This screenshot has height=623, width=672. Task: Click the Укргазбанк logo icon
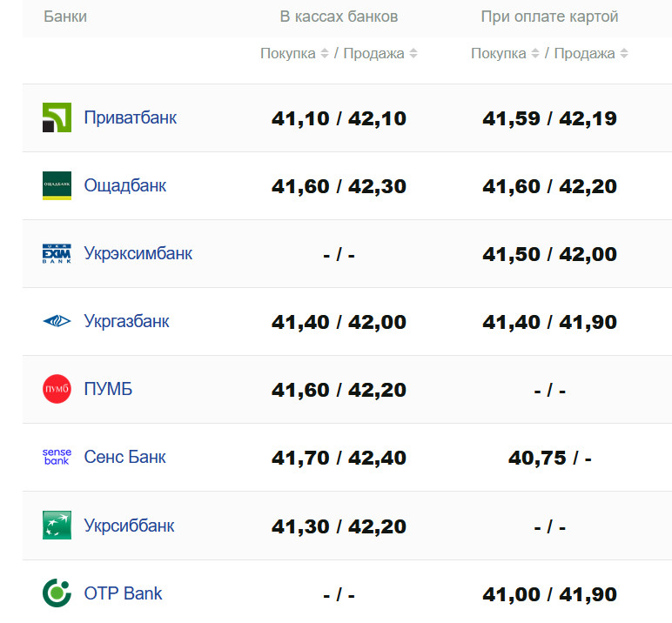pos(57,321)
